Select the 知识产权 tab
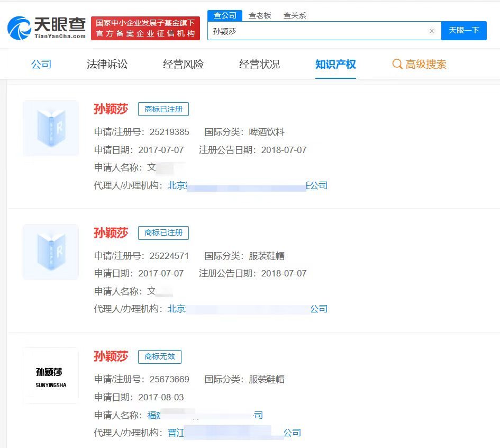The height and width of the screenshot is (448, 500). [x=335, y=64]
